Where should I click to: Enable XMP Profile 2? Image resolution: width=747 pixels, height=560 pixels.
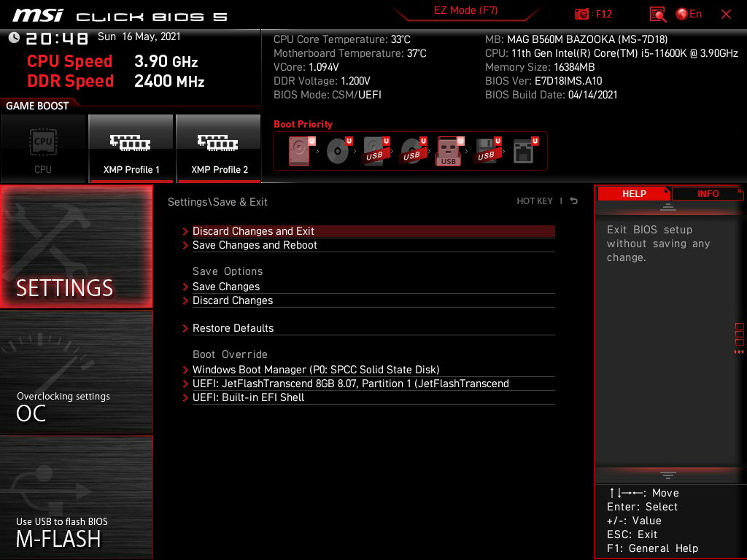pyautogui.click(x=219, y=149)
